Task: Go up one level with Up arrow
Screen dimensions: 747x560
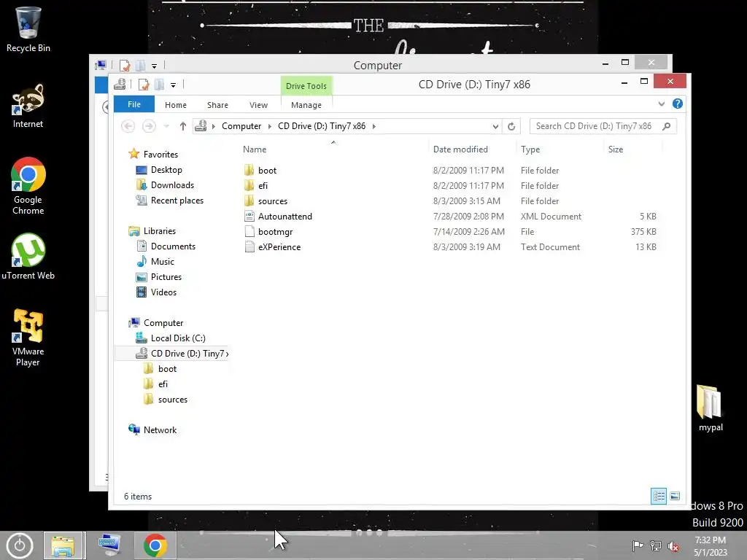Action: [183, 126]
